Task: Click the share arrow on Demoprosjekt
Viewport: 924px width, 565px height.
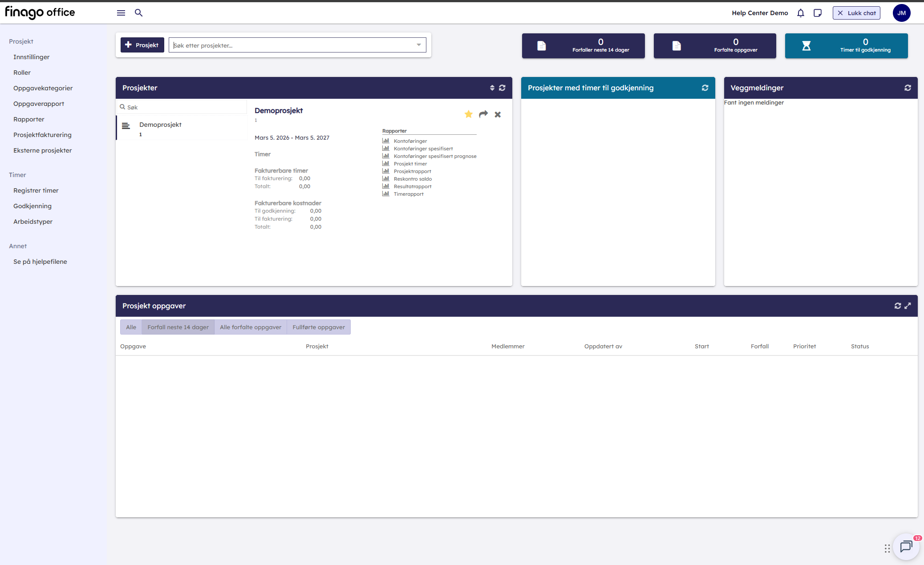Action: point(483,114)
